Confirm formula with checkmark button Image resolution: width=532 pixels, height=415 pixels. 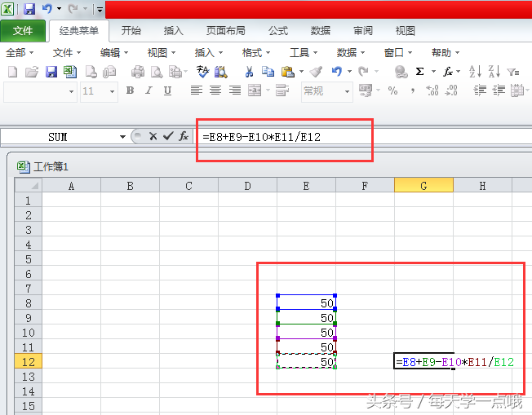click(168, 136)
